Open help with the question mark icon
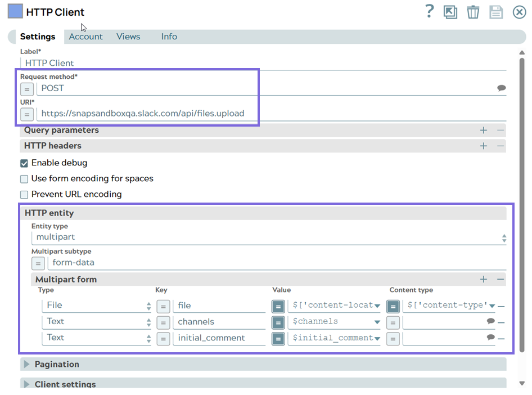Viewport: 532px width, 395px height. point(430,12)
